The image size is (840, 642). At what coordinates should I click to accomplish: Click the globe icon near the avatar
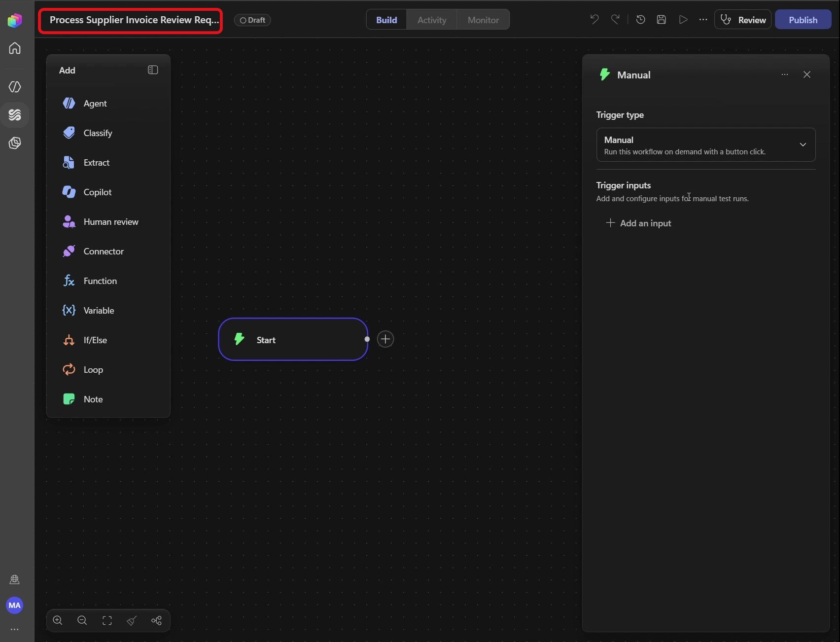(15, 580)
